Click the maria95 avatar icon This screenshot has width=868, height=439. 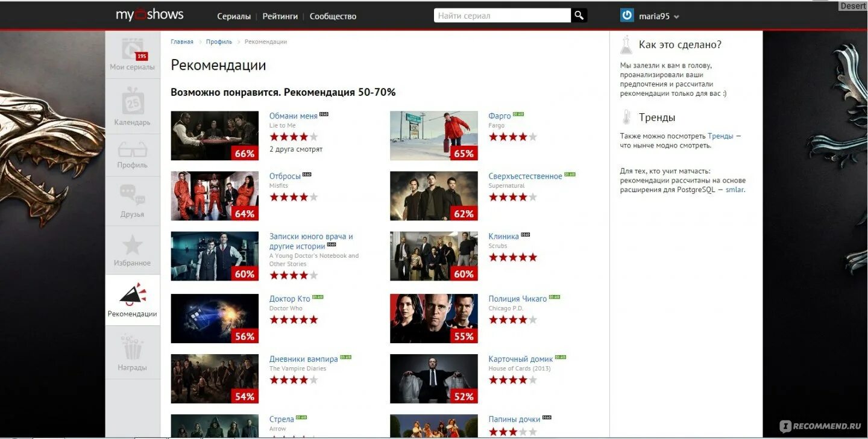click(x=627, y=16)
